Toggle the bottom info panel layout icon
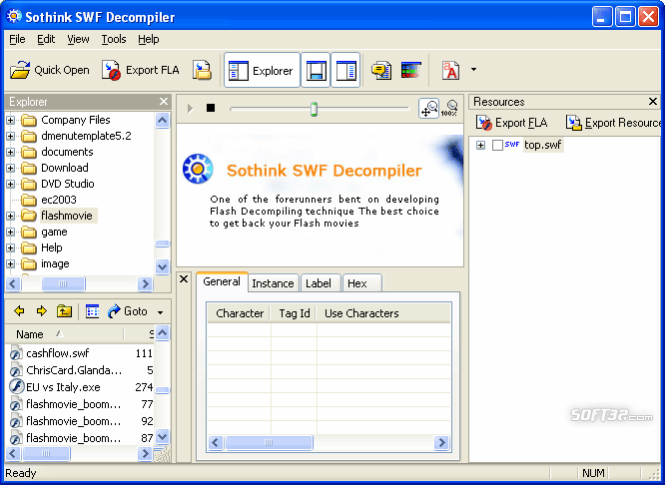The image size is (665, 485). pyautogui.click(x=316, y=70)
